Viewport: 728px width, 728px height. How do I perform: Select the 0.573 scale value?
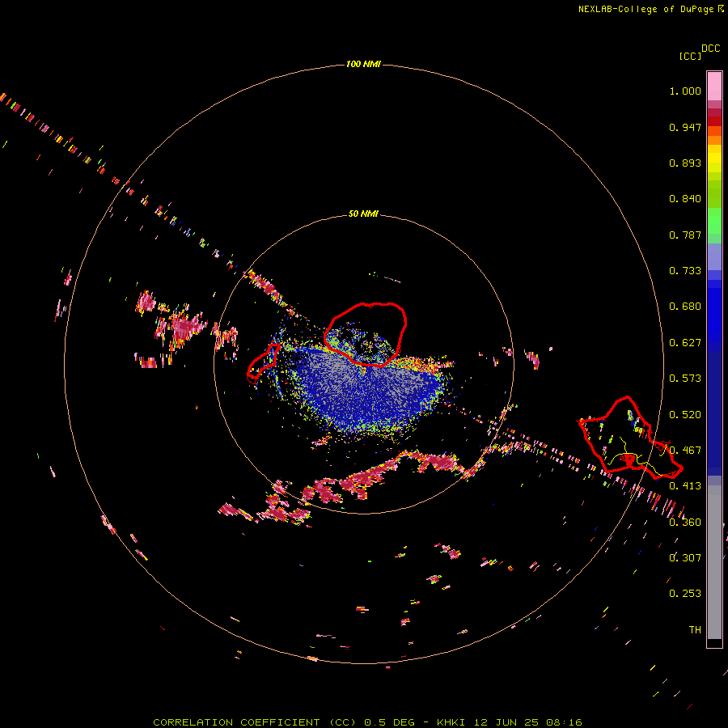685,379
